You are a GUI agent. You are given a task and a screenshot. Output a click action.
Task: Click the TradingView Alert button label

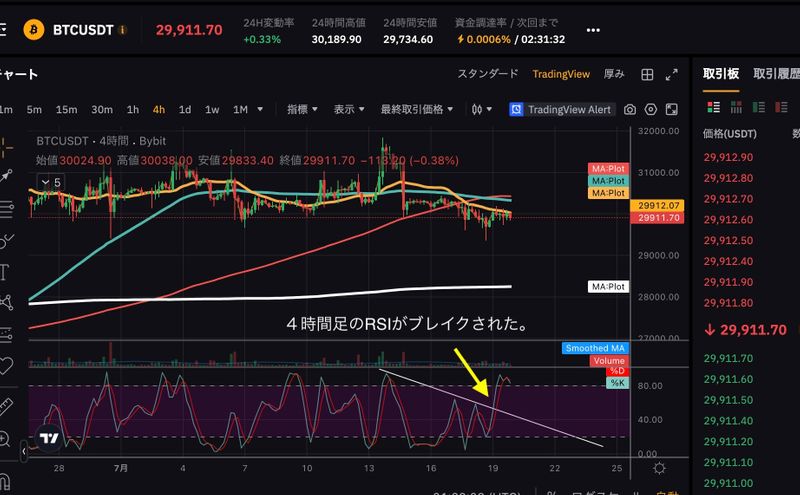coord(569,109)
